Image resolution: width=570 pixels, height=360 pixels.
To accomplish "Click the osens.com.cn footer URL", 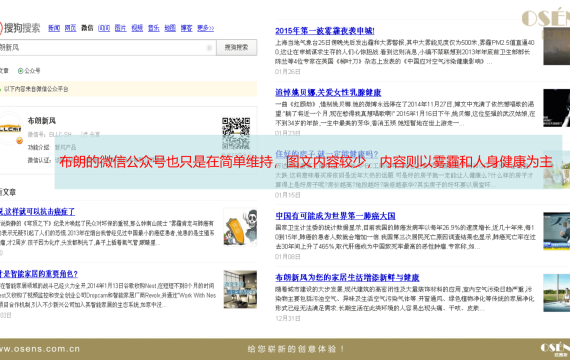I will 40,349.
